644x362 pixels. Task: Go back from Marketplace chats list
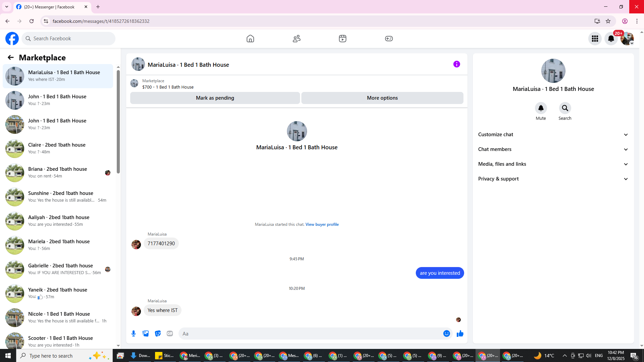coord(11,57)
